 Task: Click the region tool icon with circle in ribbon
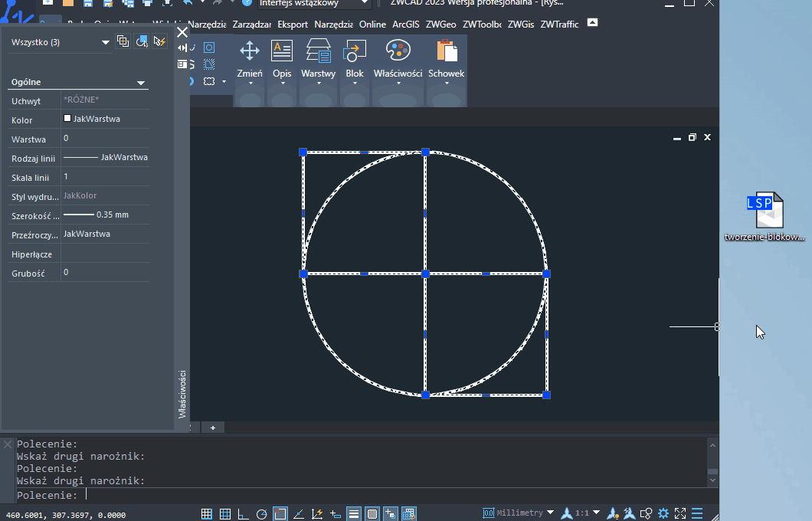(x=209, y=48)
